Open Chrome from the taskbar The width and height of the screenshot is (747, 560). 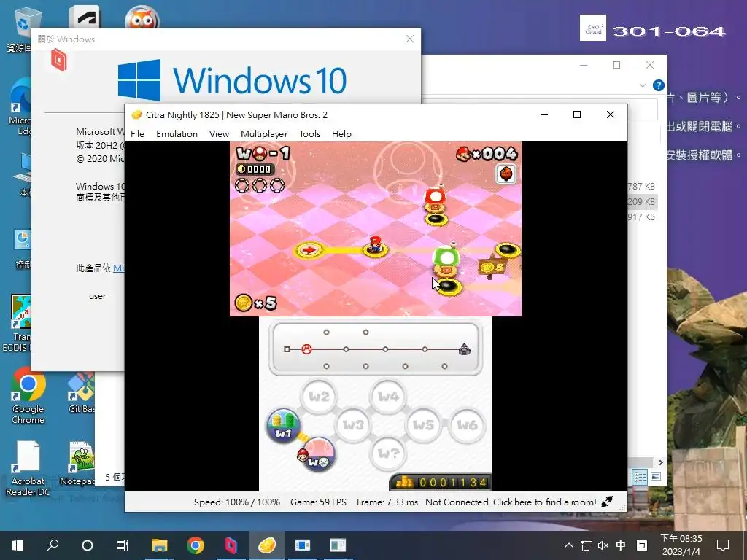pyautogui.click(x=196, y=545)
